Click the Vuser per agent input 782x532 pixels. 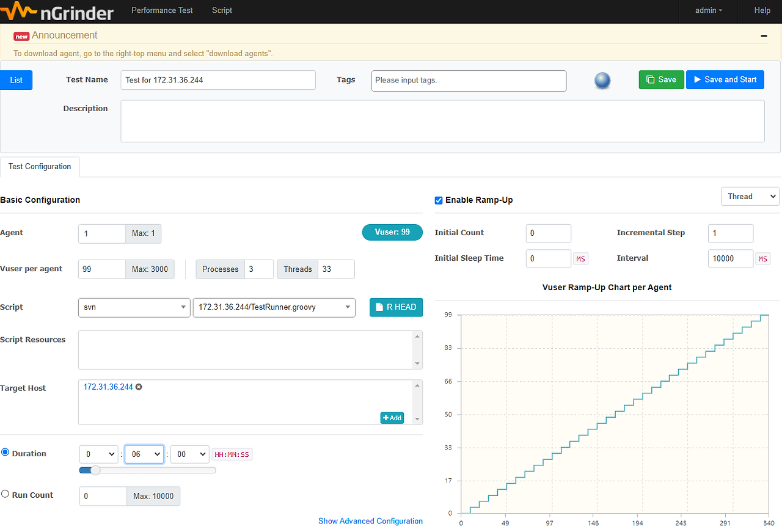pyautogui.click(x=102, y=269)
